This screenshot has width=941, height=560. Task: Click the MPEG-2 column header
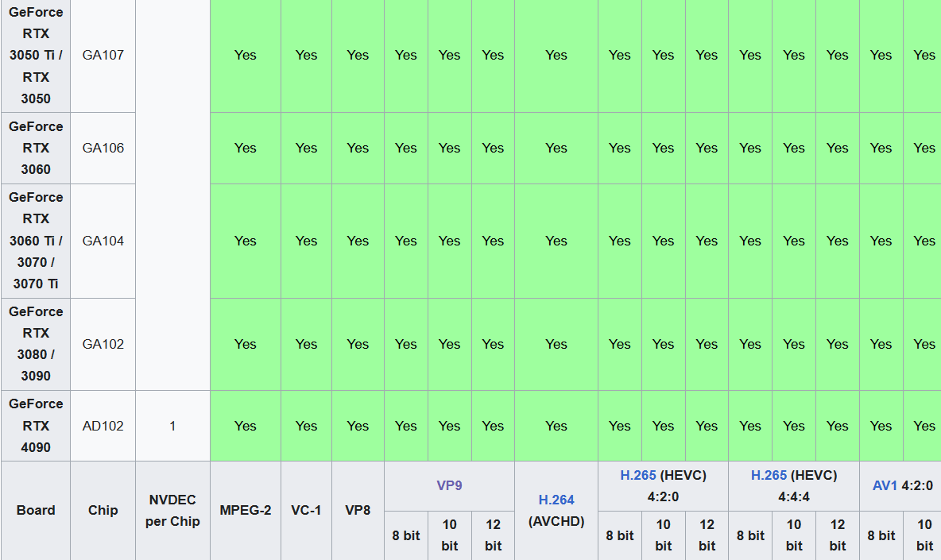click(246, 511)
